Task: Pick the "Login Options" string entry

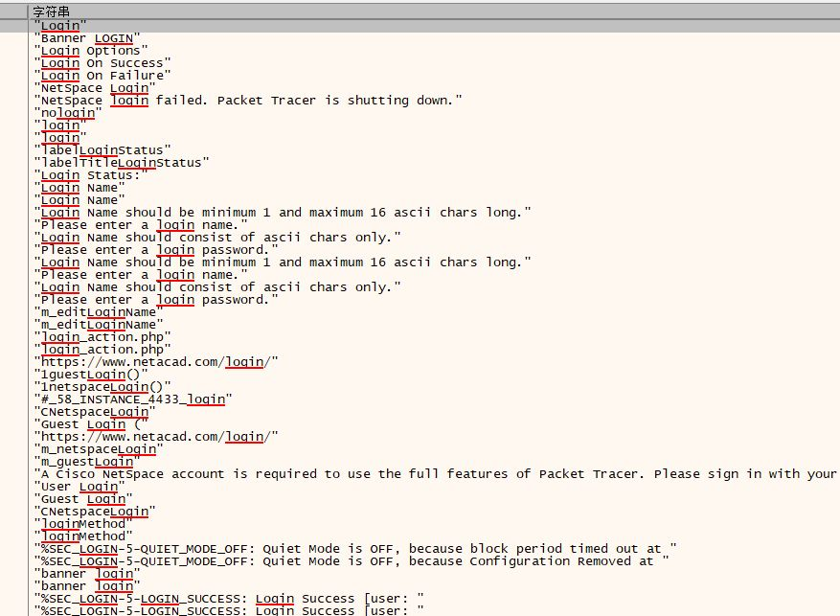Action: pos(91,51)
